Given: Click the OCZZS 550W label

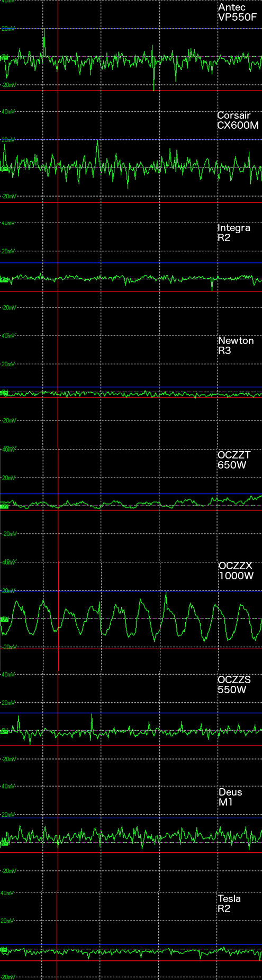Looking at the screenshot, I should (x=234, y=685).
